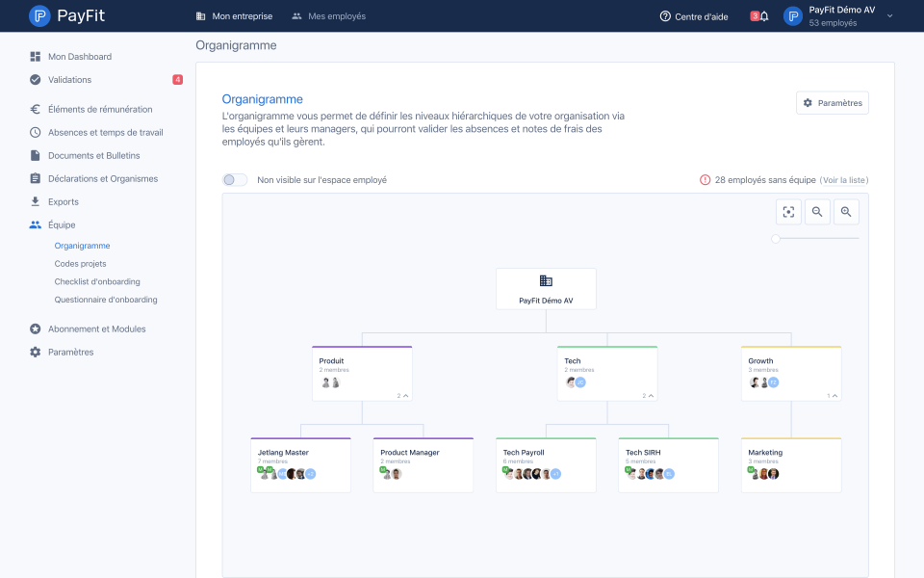Image resolution: width=924 pixels, height=578 pixels.
Task: Open the Jetlang Master team card
Action: coord(300,465)
